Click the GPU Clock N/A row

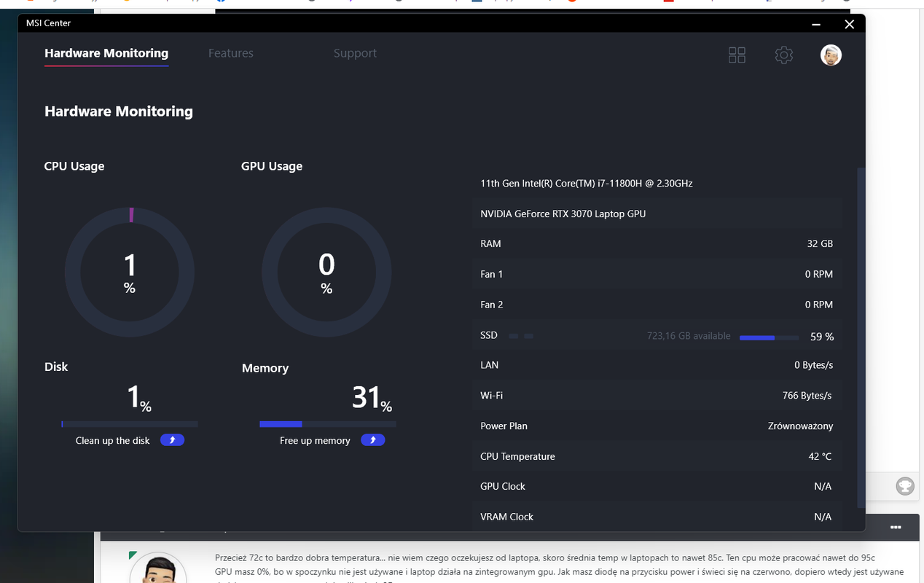click(657, 486)
